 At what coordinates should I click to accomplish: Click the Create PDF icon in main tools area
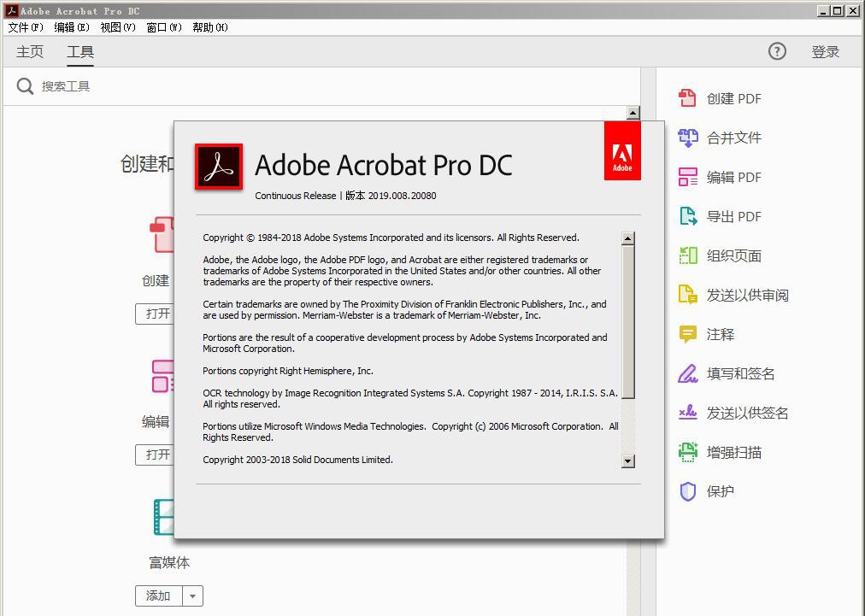click(162, 234)
